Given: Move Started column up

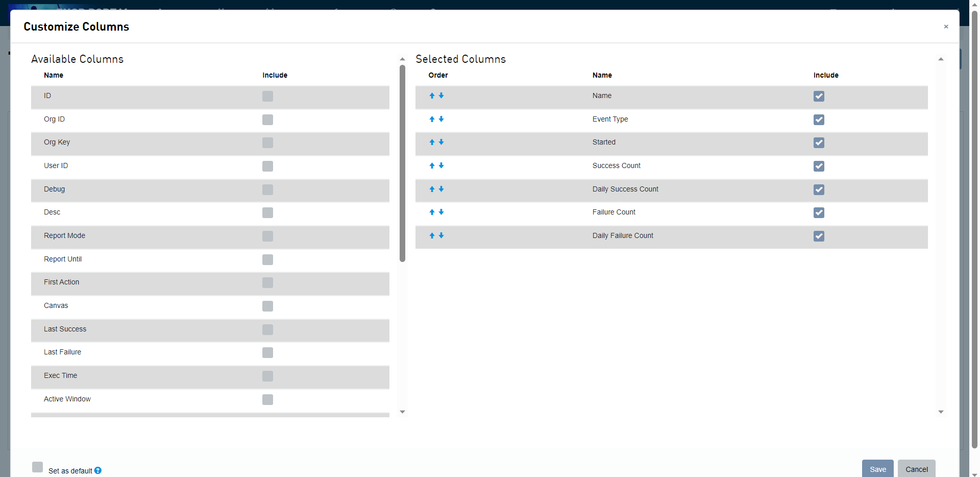Looking at the screenshot, I should tap(432, 142).
